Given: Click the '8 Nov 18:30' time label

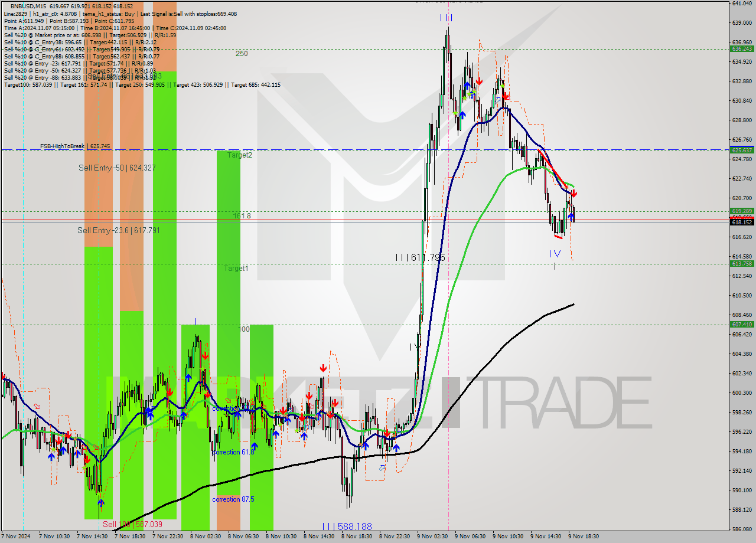Looking at the screenshot, I should 358,537.
